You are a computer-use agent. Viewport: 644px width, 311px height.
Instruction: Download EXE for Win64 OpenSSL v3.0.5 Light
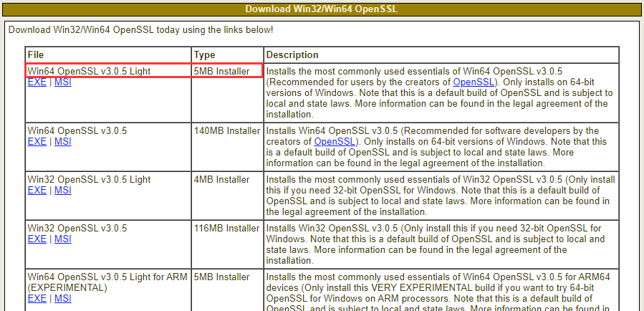click(37, 82)
